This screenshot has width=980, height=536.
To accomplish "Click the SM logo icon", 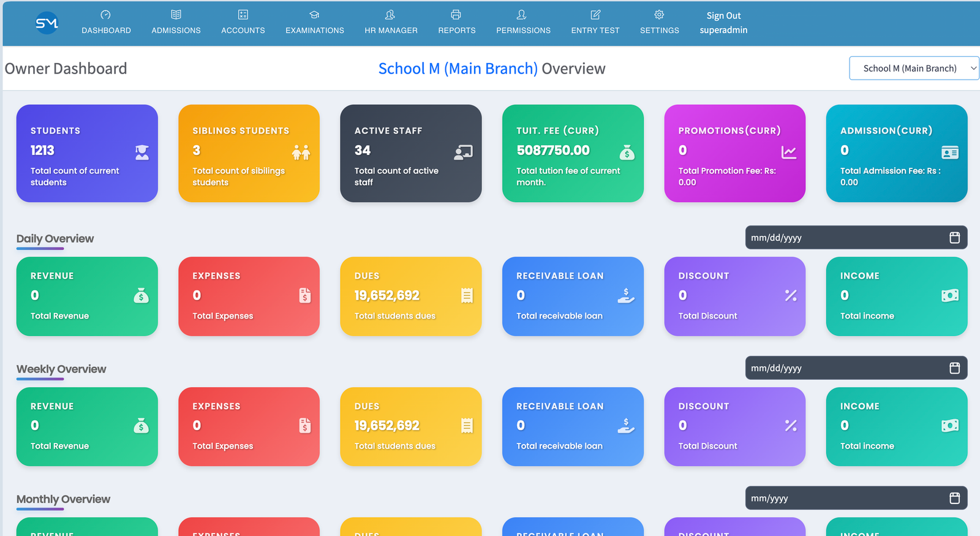I will coord(47,23).
